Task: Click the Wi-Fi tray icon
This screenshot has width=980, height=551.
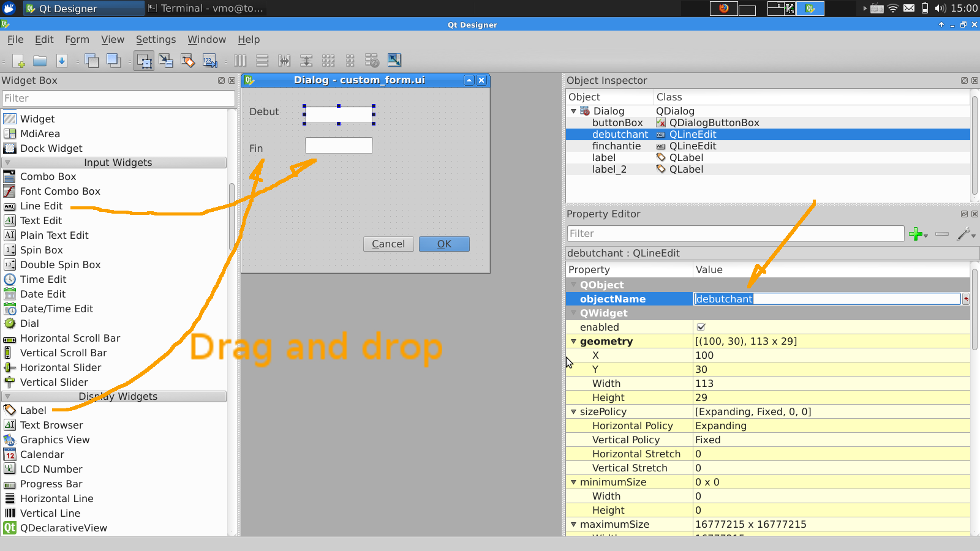Action: tap(893, 9)
